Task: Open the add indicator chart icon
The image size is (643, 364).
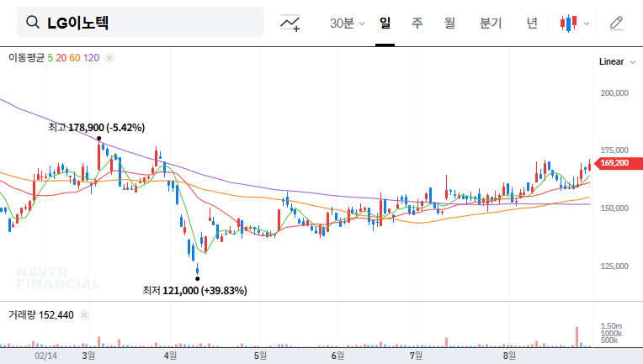Action: click(290, 23)
